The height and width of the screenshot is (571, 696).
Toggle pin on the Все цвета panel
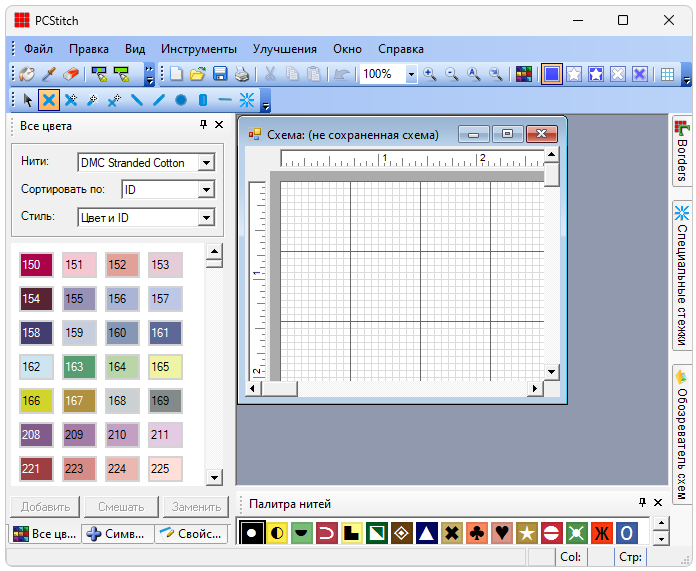(x=203, y=125)
